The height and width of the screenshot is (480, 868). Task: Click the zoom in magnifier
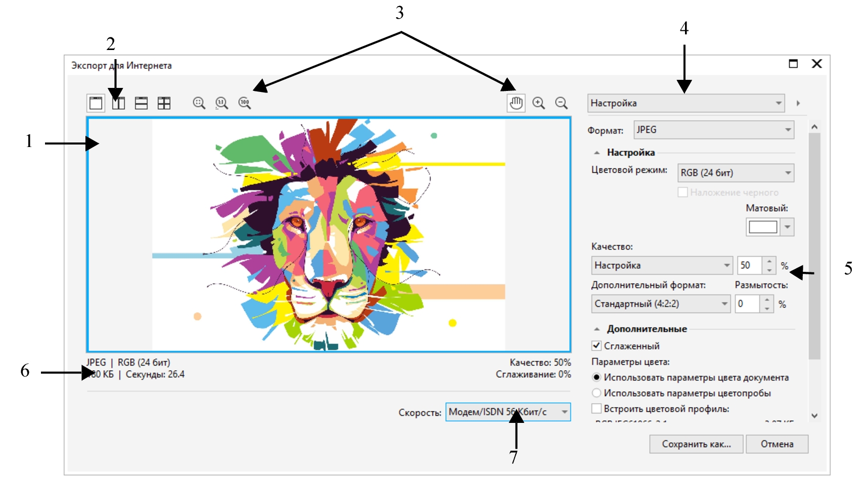(x=539, y=103)
